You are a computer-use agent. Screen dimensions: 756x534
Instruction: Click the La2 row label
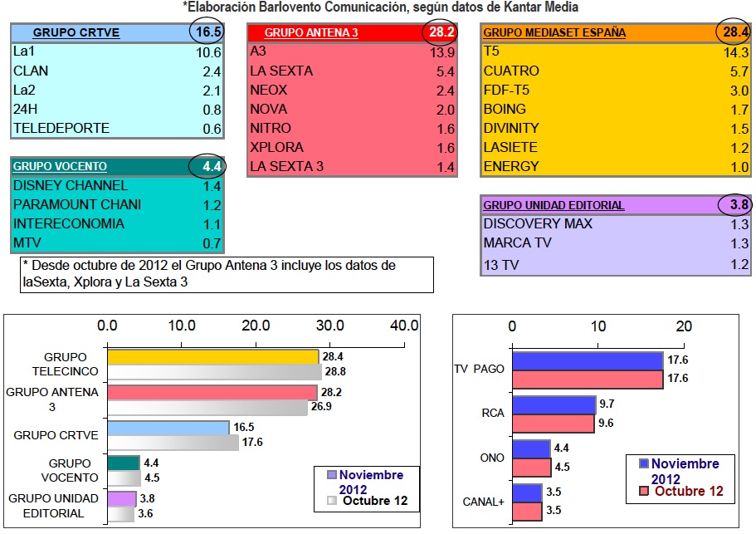click(24, 91)
